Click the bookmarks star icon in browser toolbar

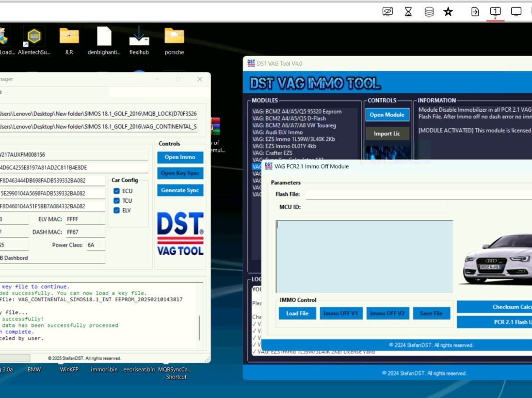click(x=448, y=12)
